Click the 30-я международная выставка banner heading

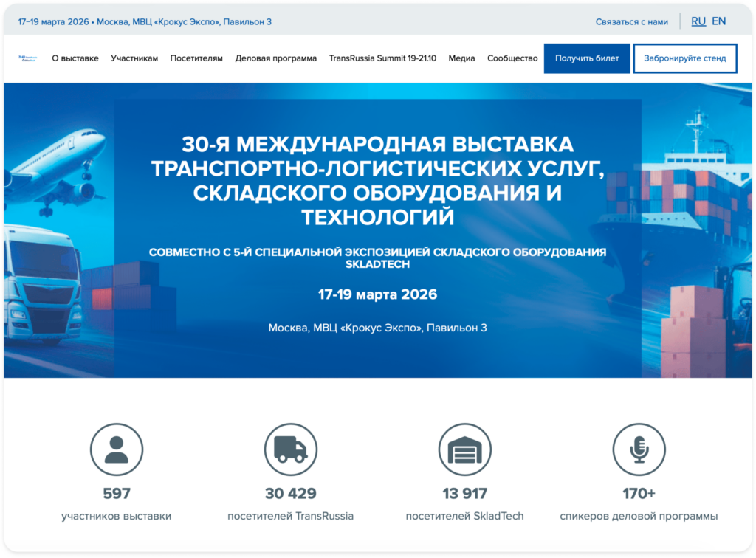tap(377, 180)
